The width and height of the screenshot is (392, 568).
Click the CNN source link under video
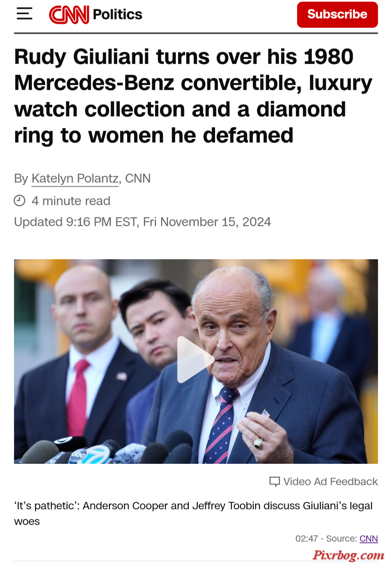point(369,538)
